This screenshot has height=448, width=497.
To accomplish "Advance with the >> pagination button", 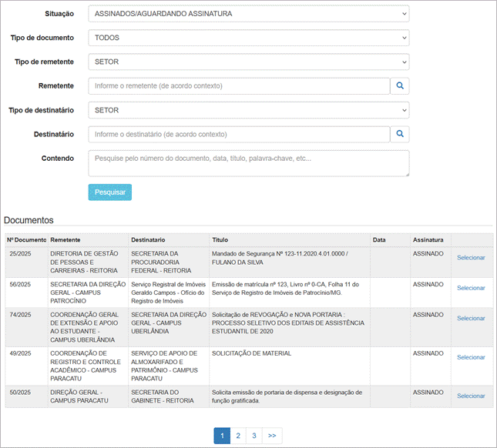I will pyautogui.click(x=272, y=436).
